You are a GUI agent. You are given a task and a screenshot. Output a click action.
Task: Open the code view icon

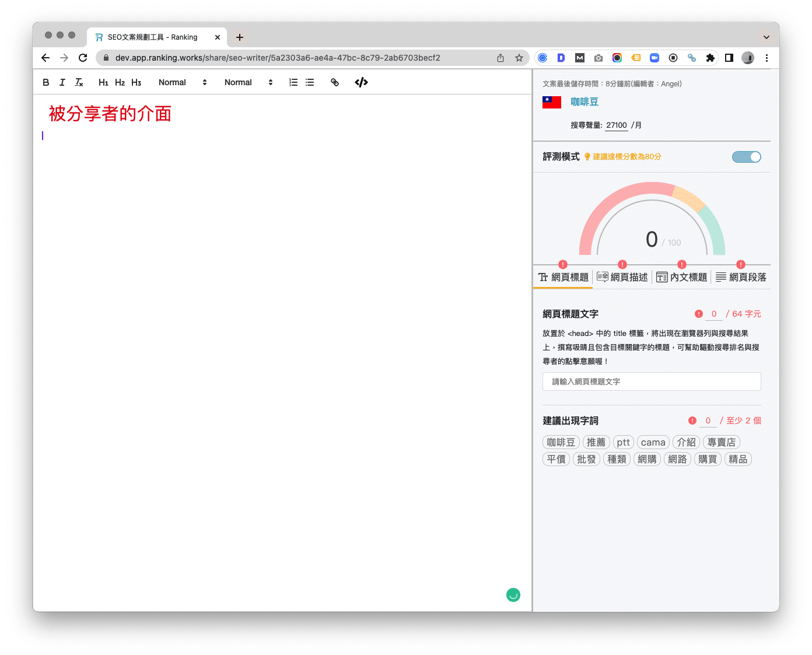(x=361, y=82)
